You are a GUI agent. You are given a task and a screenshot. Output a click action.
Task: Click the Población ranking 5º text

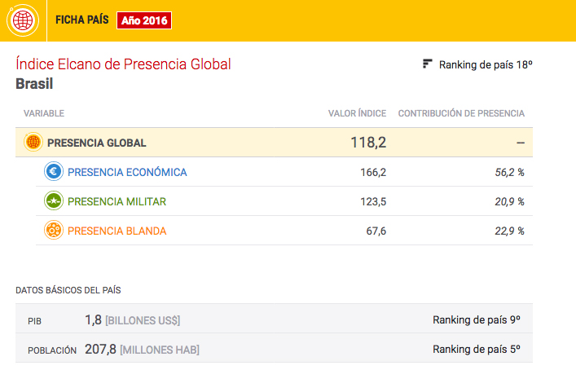point(476,350)
